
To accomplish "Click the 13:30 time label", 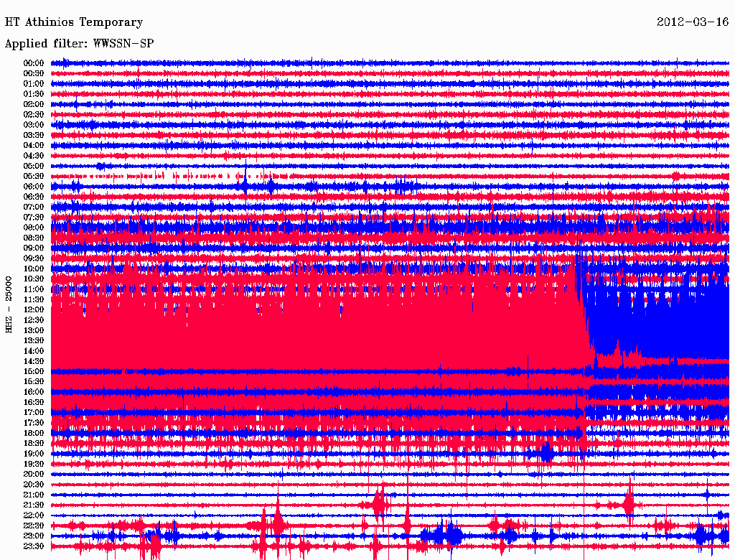I will point(34,340).
